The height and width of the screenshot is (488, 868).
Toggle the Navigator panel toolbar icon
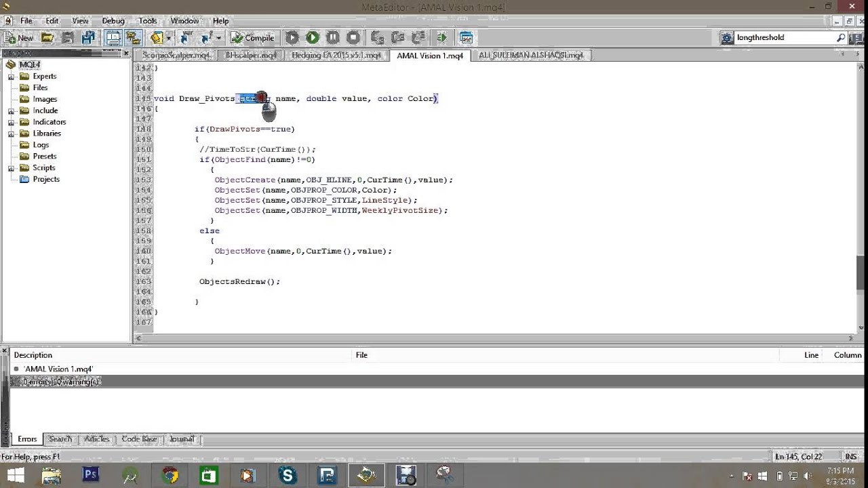pos(113,38)
